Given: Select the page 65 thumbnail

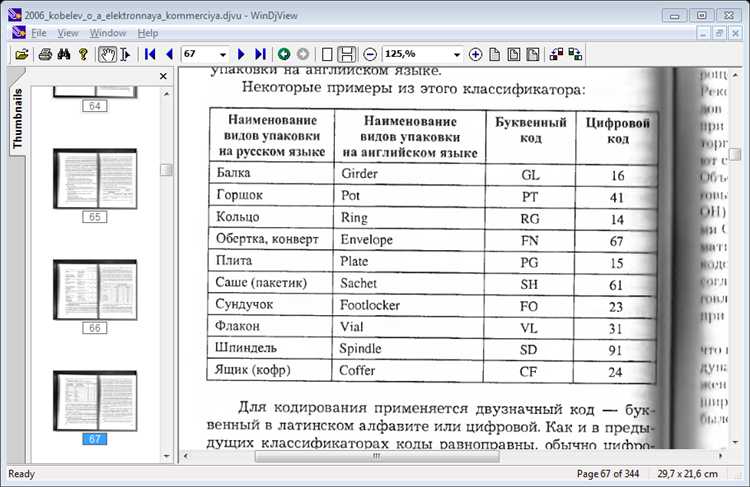Looking at the screenshot, I should (x=95, y=179).
